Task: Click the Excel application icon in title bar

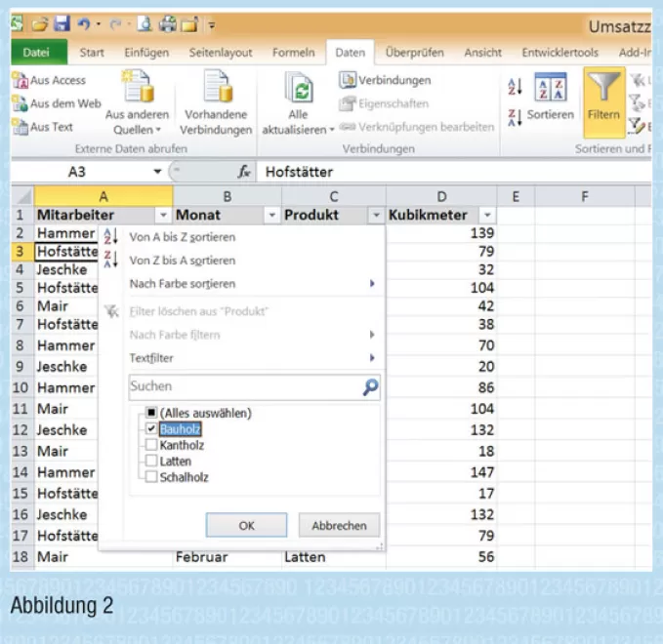Action: coord(17,23)
